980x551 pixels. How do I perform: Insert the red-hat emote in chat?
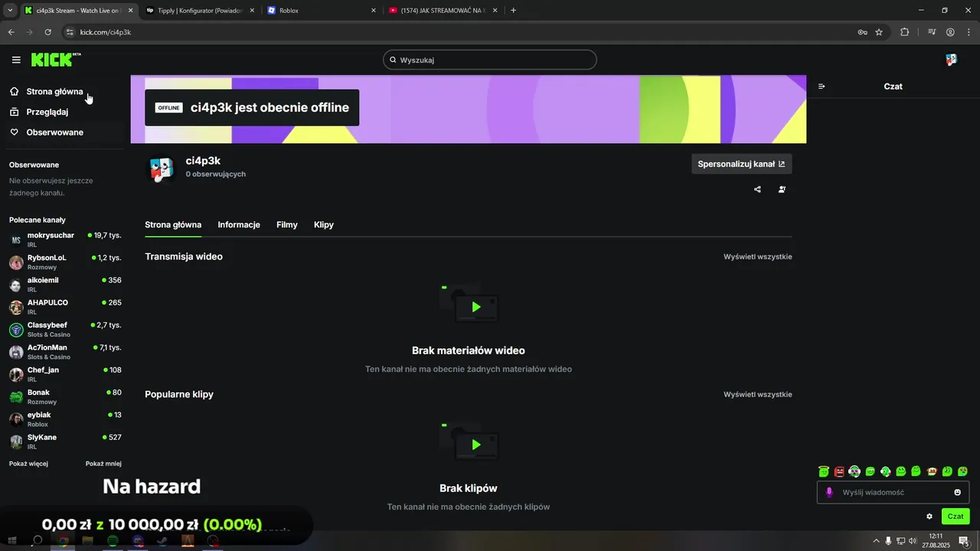pos(932,471)
